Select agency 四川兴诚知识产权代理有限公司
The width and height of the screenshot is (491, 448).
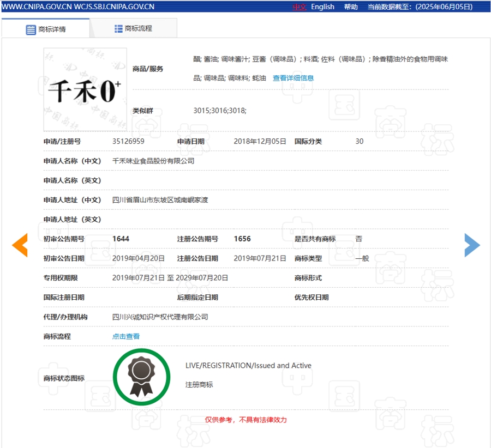coord(160,317)
